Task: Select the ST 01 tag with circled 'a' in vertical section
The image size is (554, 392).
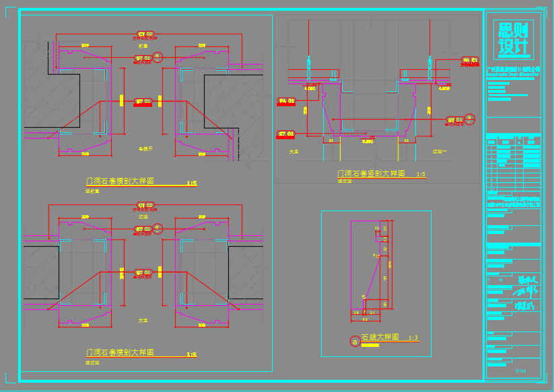Action: (456, 120)
